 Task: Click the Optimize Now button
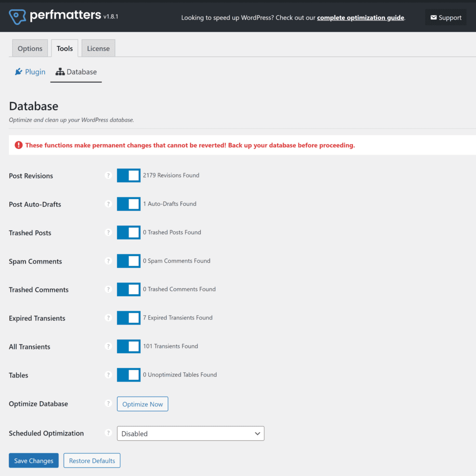tap(143, 404)
